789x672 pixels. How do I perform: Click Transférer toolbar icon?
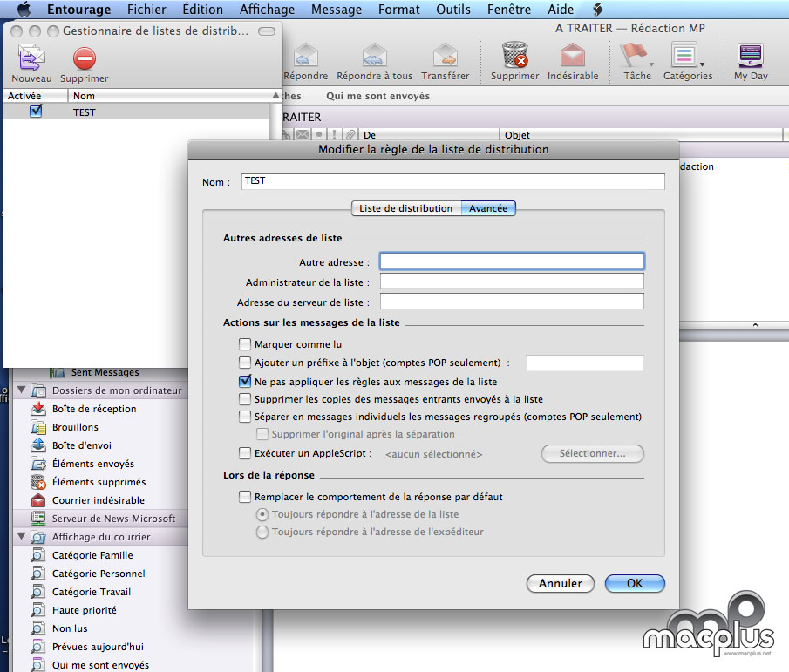(446, 55)
